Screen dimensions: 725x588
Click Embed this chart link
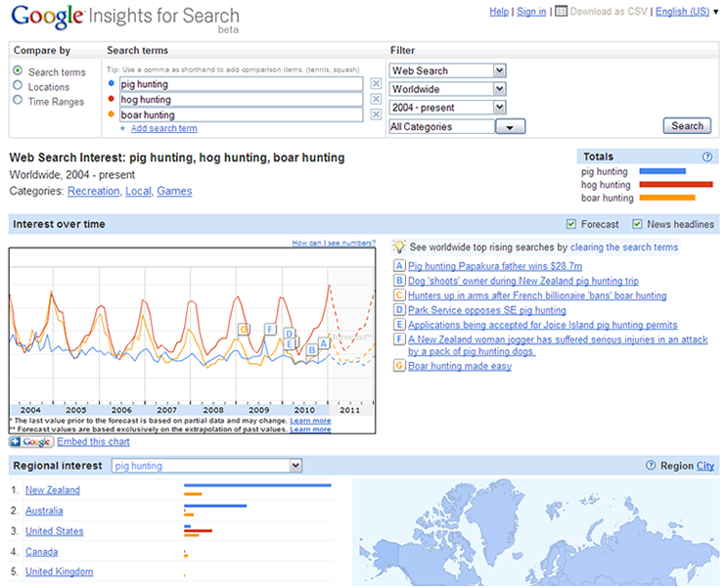93,441
